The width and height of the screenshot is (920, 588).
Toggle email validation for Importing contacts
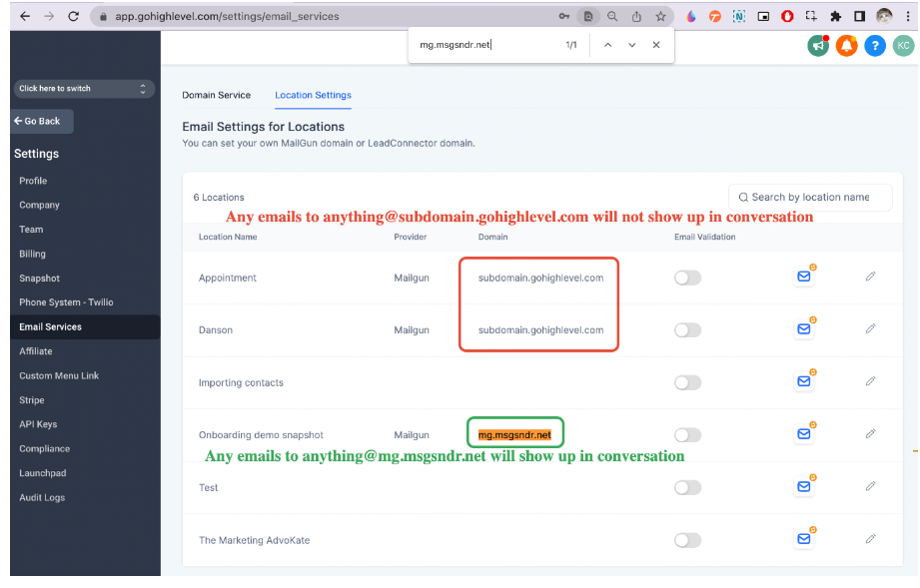[687, 382]
